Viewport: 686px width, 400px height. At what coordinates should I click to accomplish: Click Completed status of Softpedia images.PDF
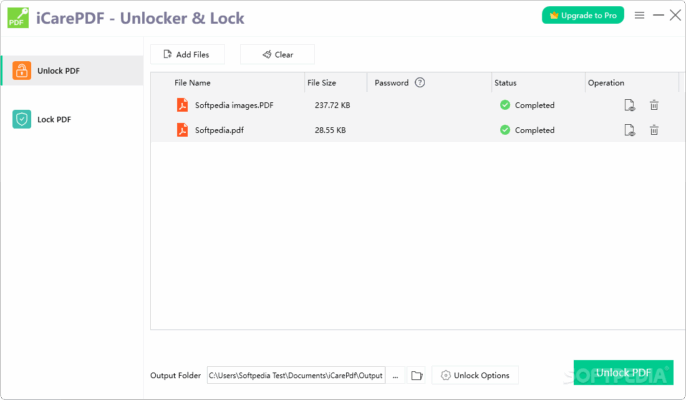(x=535, y=105)
